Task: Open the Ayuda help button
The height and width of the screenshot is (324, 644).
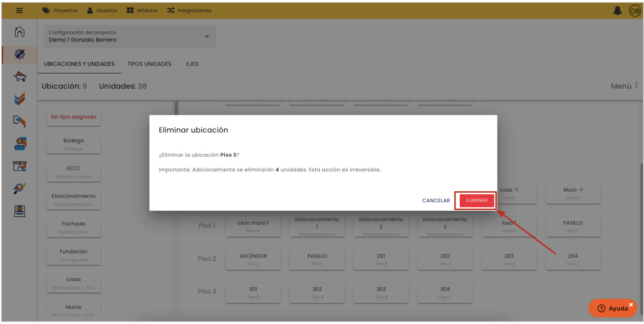Action: tap(612, 308)
